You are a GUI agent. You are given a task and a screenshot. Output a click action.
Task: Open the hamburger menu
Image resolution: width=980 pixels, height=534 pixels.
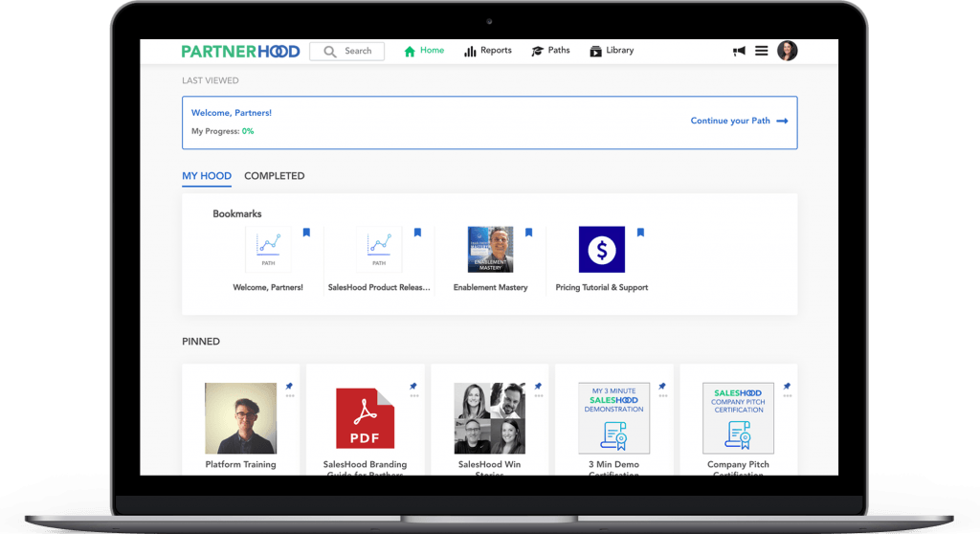pyautogui.click(x=761, y=51)
